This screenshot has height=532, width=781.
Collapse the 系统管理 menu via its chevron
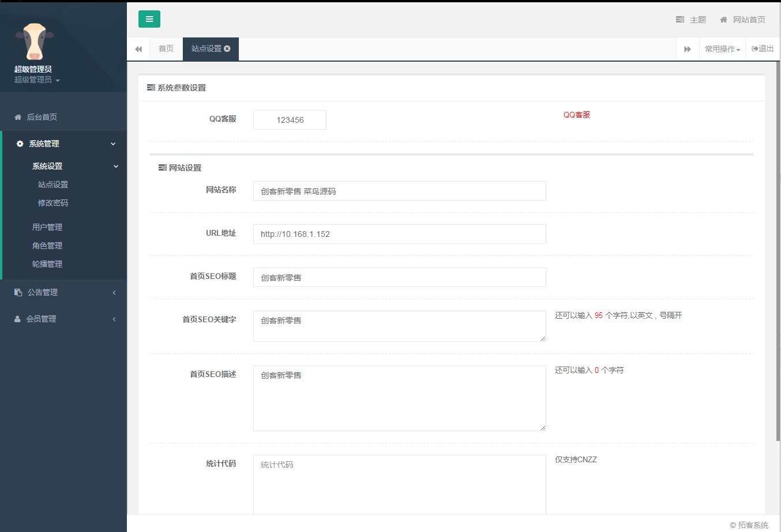click(114, 144)
